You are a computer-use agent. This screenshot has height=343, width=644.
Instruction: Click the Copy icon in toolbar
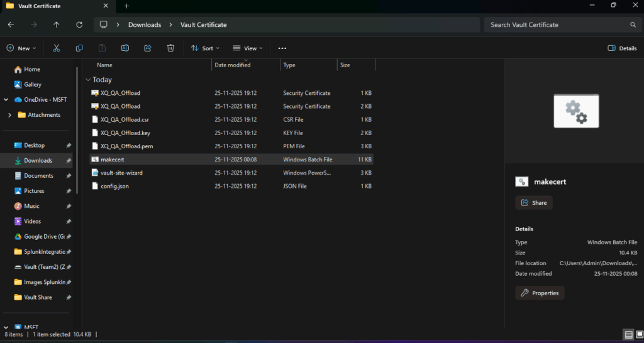pyautogui.click(x=79, y=48)
